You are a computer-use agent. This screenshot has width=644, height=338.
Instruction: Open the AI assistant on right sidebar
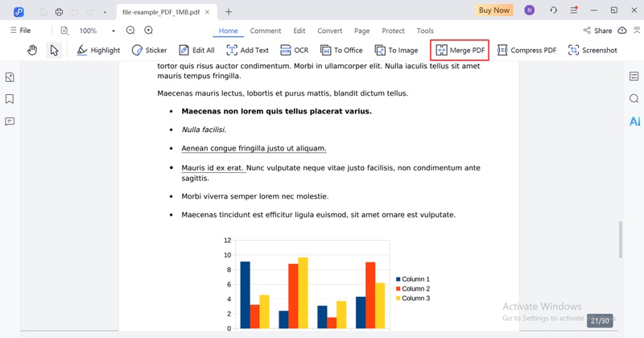[x=634, y=122]
